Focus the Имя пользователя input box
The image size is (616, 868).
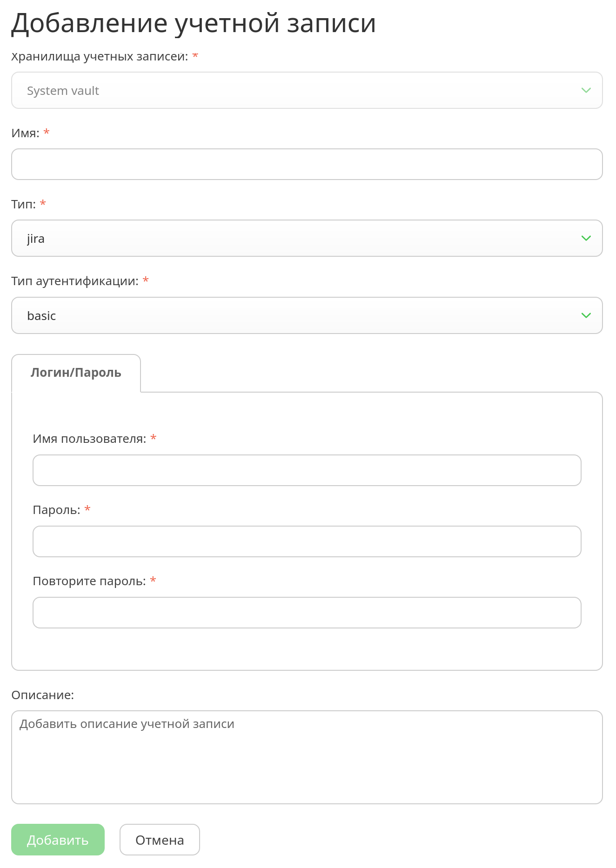tap(307, 470)
